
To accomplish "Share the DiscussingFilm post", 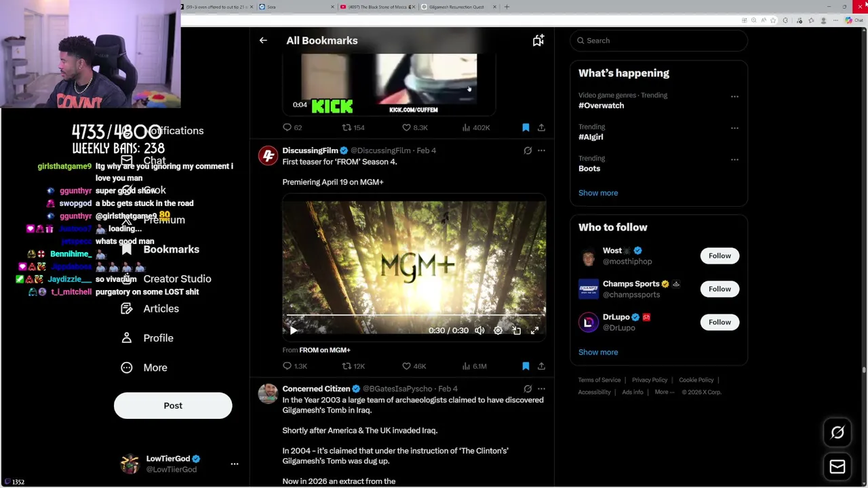I will 541,366.
